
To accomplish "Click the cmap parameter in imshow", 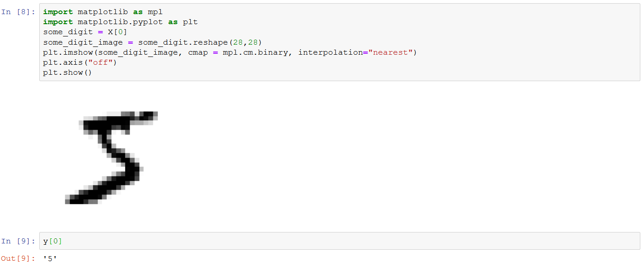I will tap(197, 52).
